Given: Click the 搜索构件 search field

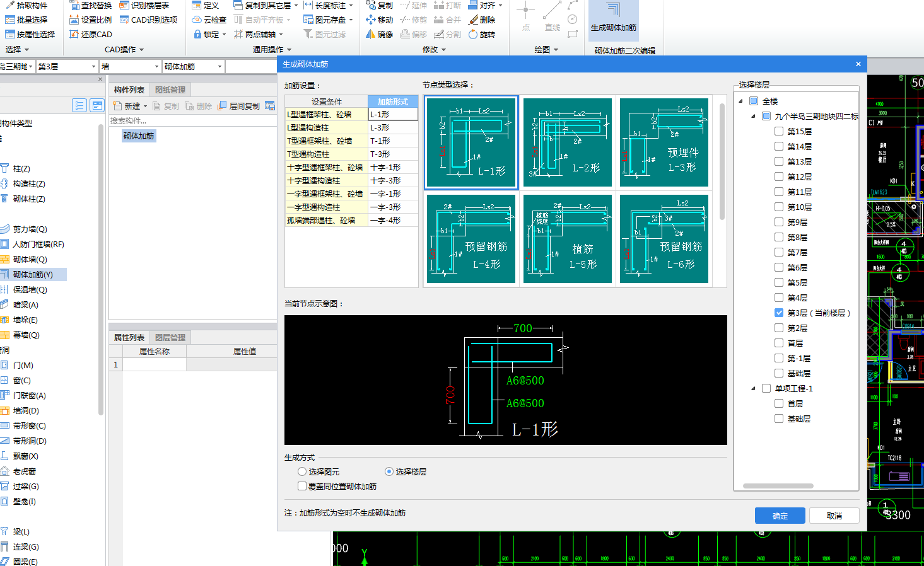Looking at the screenshot, I should point(192,120).
